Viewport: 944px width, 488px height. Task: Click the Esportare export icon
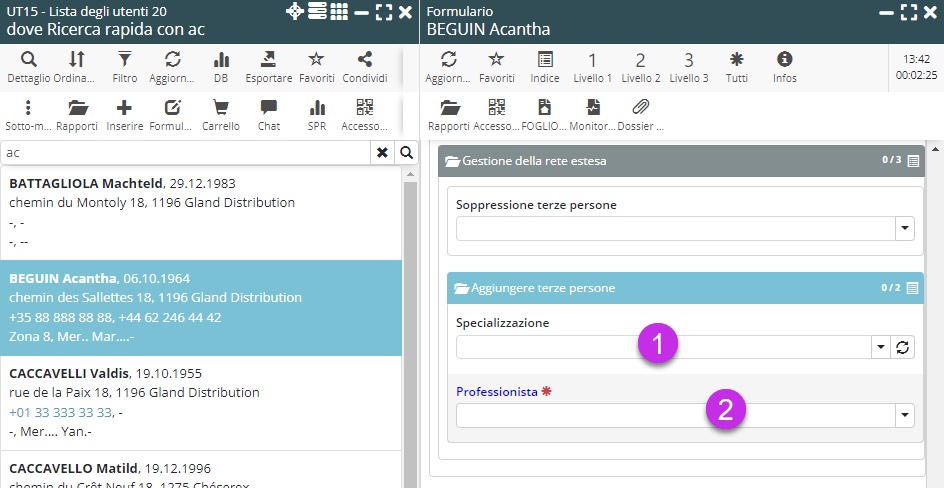tap(268, 66)
